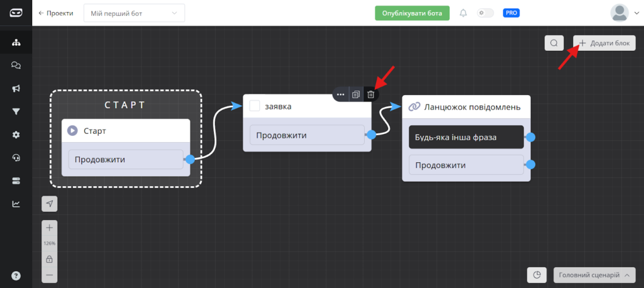Image resolution: width=644 pixels, height=288 pixels.
Task: Click the notification bell icon
Action: coord(464,13)
